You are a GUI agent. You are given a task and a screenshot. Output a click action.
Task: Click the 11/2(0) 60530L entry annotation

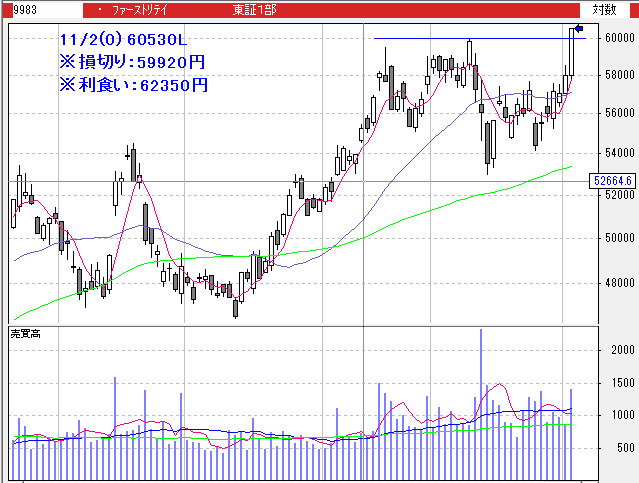[121, 40]
